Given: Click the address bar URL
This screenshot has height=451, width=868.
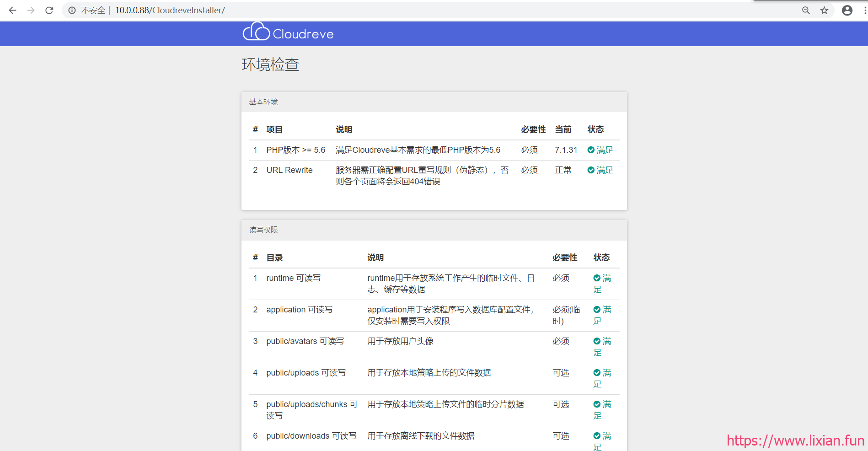Looking at the screenshot, I should point(170,10).
